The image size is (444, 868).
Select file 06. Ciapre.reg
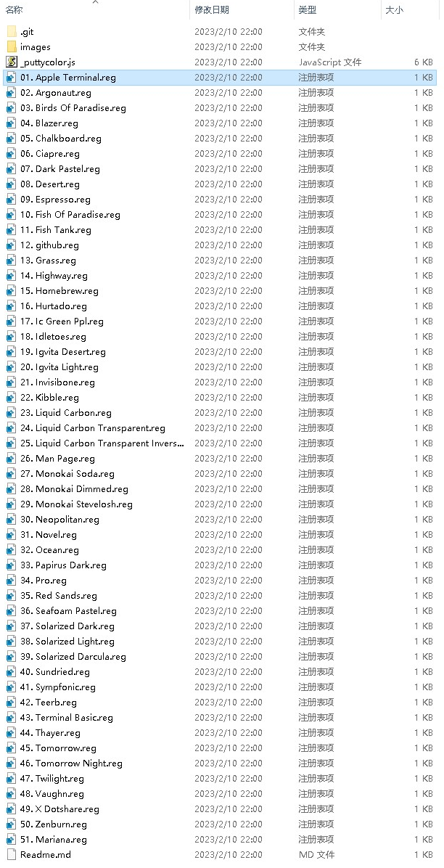click(50, 153)
